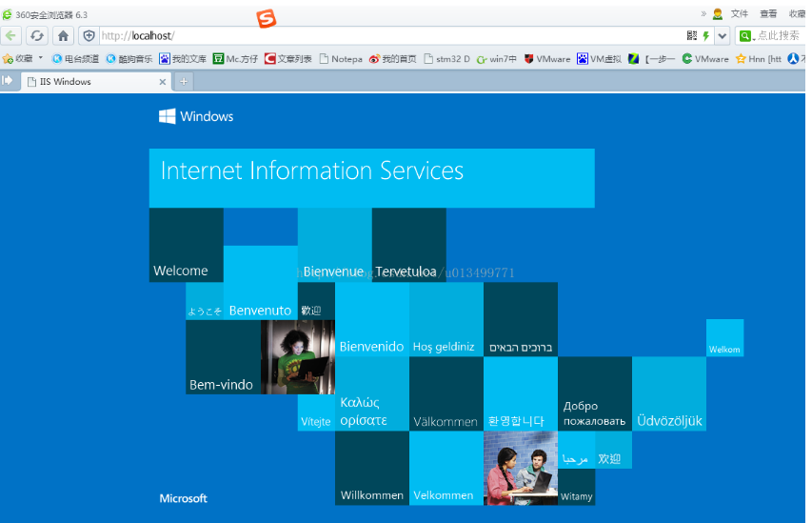Image resolution: width=812 pixels, height=523 pixels.
Task: Click the ようこそ tile
Action: point(205,301)
